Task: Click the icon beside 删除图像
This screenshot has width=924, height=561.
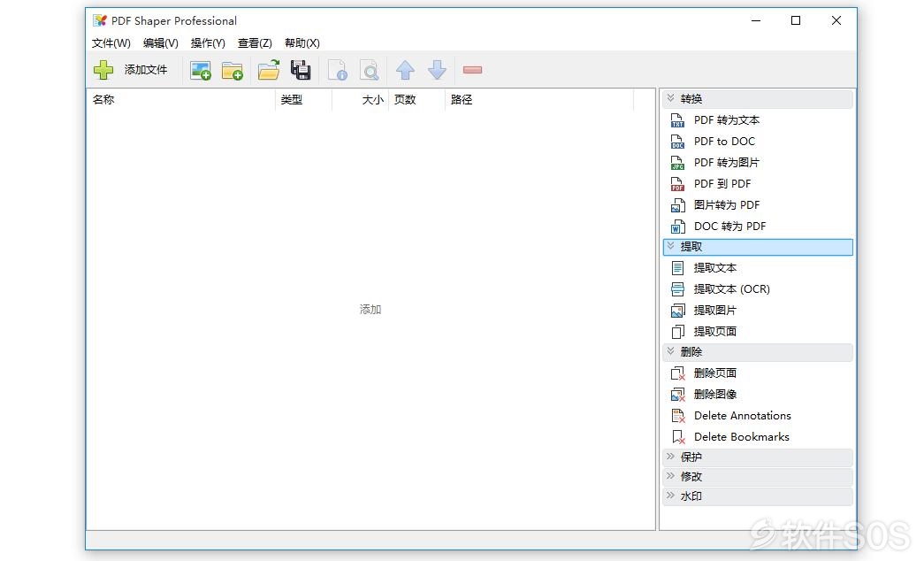Action: [677, 395]
